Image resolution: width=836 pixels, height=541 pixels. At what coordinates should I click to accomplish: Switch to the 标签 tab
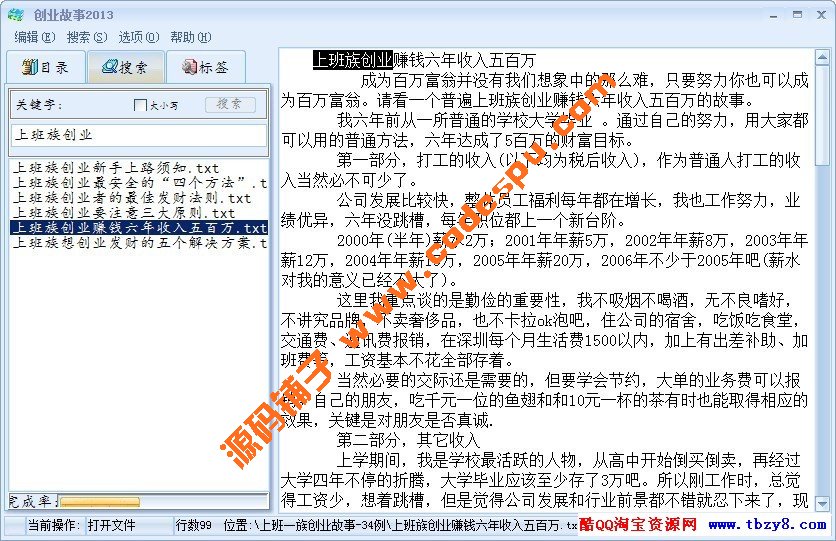206,67
